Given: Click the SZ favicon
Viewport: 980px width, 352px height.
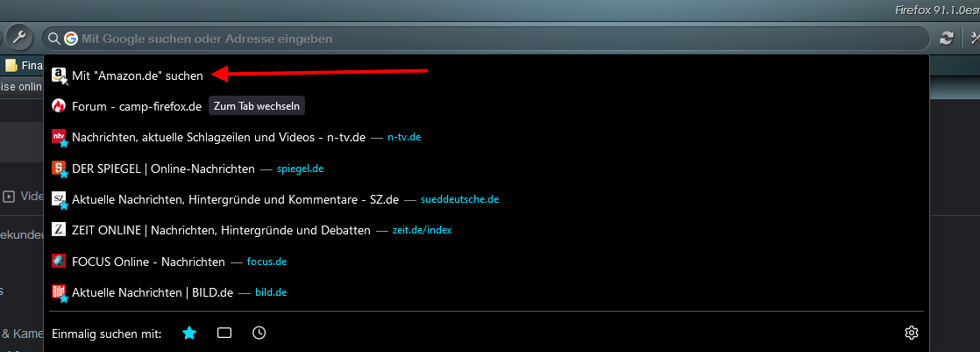Looking at the screenshot, I should pos(60,200).
